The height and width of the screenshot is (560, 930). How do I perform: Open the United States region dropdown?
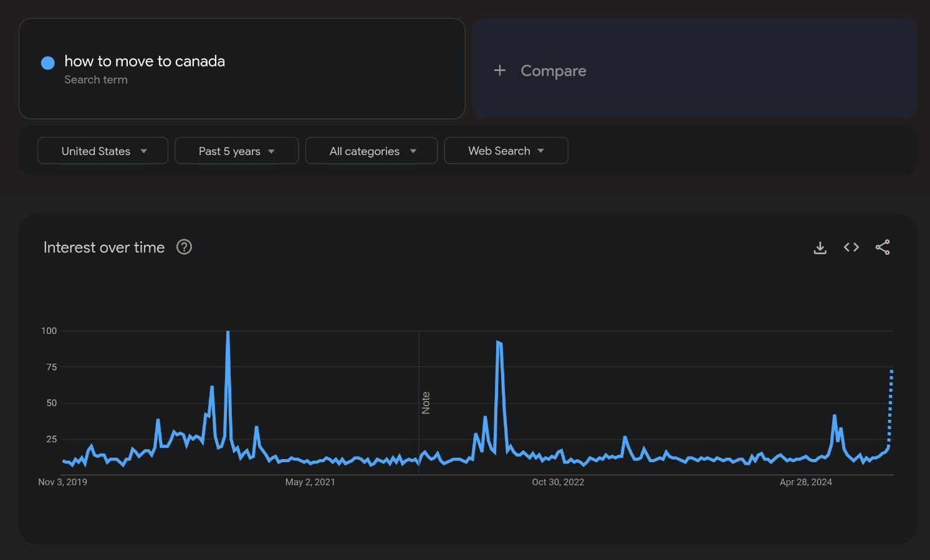[103, 151]
